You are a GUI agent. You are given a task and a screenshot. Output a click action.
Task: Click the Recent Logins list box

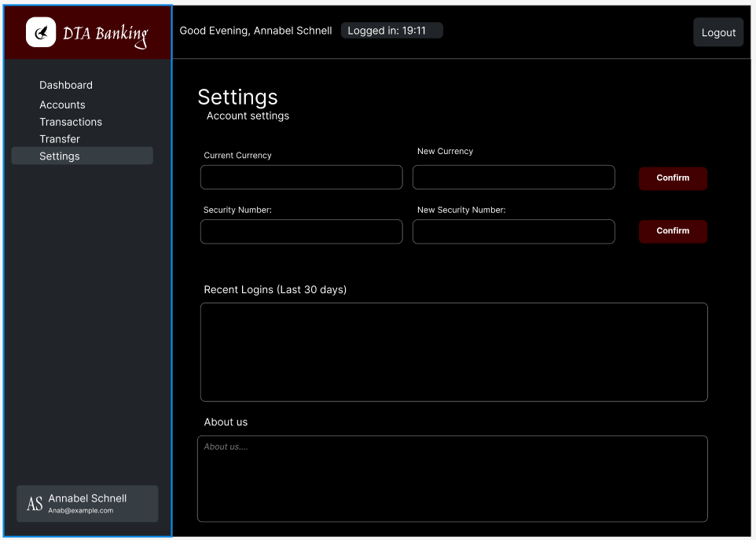(x=453, y=352)
